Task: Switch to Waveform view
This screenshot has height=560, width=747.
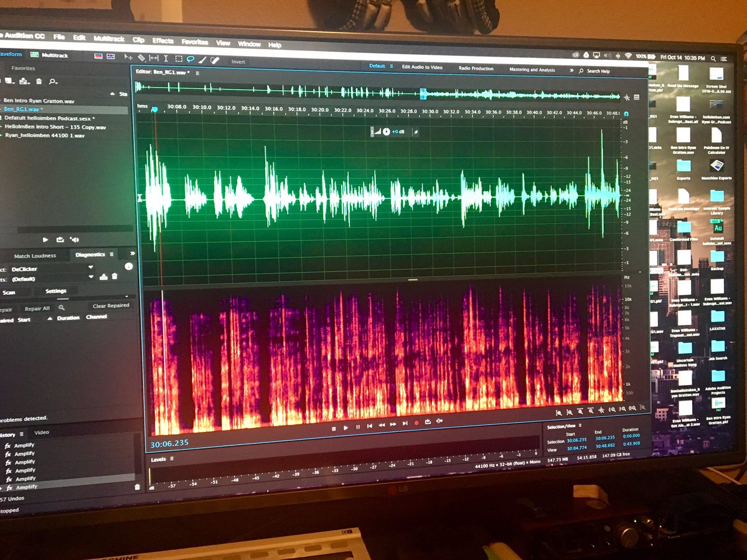Action: [x=11, y=54]
